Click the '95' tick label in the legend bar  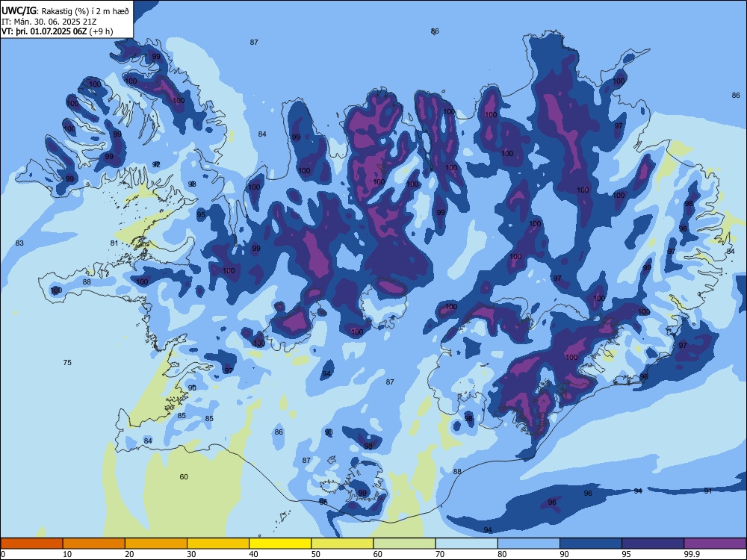(626, 554)
